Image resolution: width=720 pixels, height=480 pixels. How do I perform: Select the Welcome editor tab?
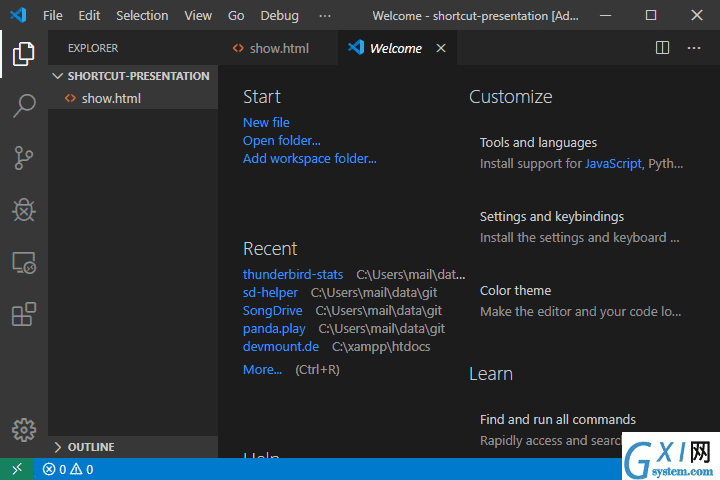click(396, 48)
